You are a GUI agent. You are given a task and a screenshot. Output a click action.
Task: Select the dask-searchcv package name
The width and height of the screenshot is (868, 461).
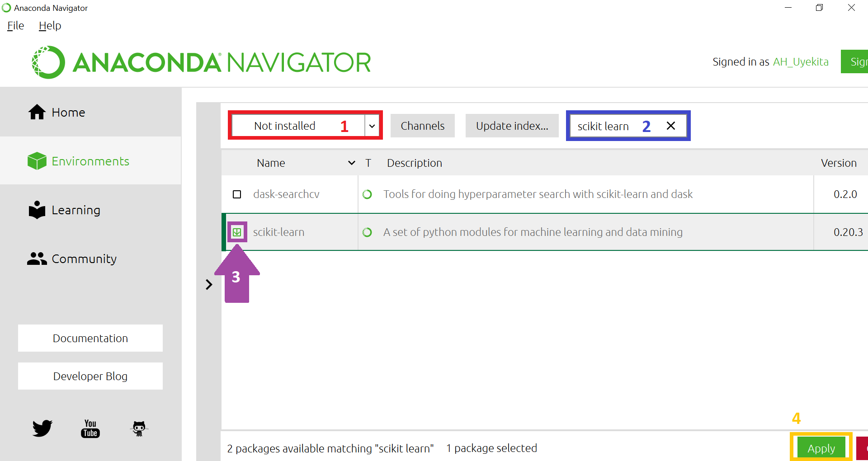coord(286,194)
